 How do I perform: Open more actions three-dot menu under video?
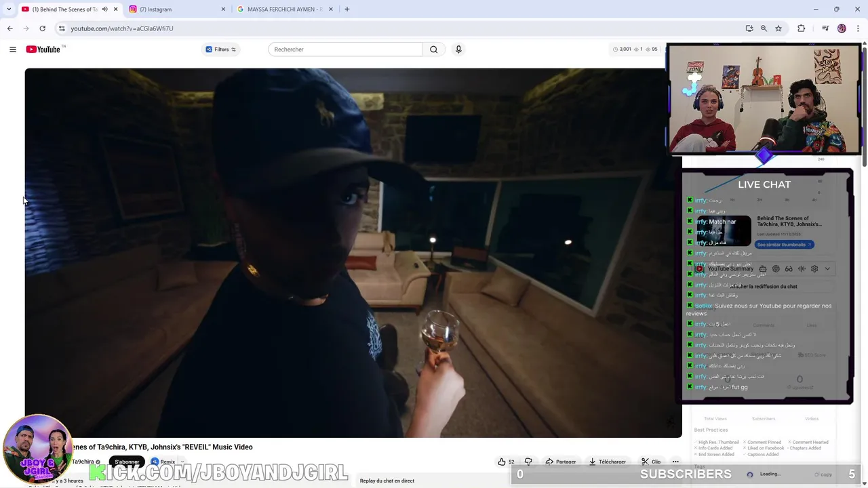tap(675, 462)
